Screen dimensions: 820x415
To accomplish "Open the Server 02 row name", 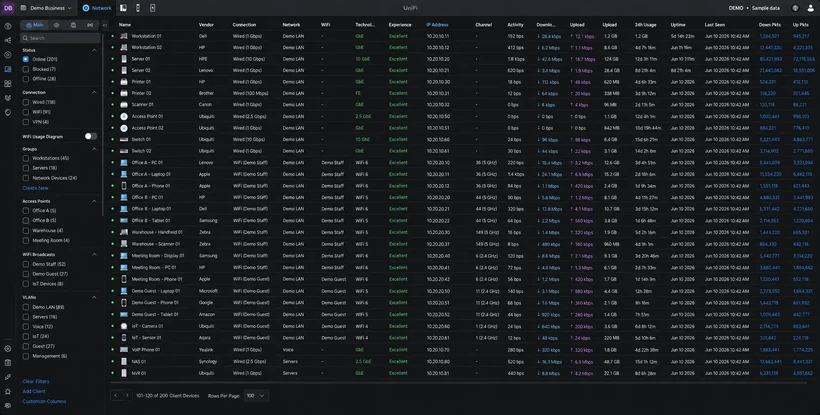I will pos(141,70).
